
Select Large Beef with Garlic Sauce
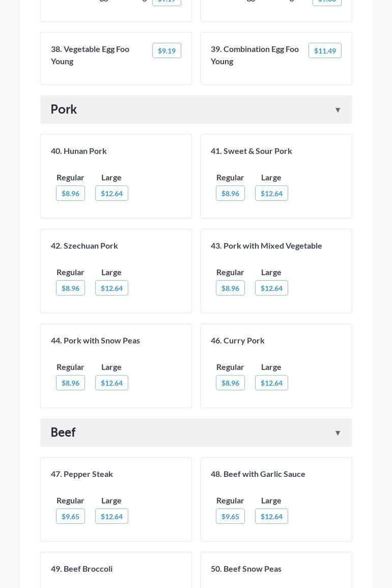pyautogui.click(x=271, y=517)
